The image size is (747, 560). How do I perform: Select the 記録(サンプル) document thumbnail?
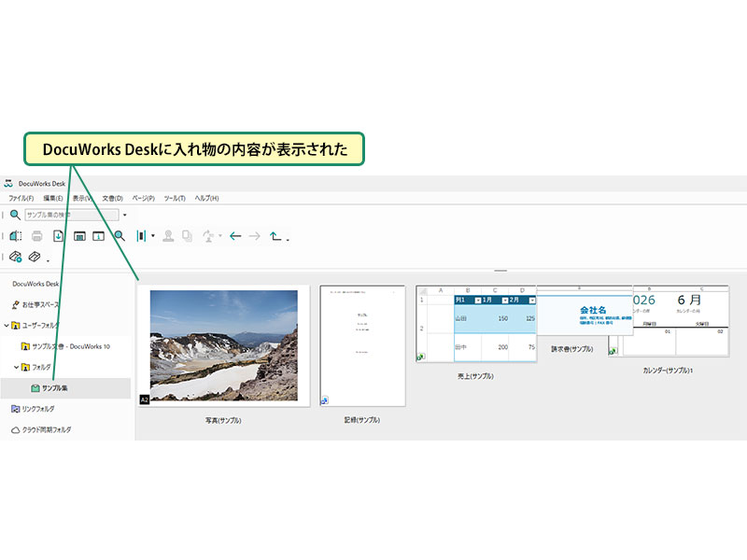[x=362, y=345]
